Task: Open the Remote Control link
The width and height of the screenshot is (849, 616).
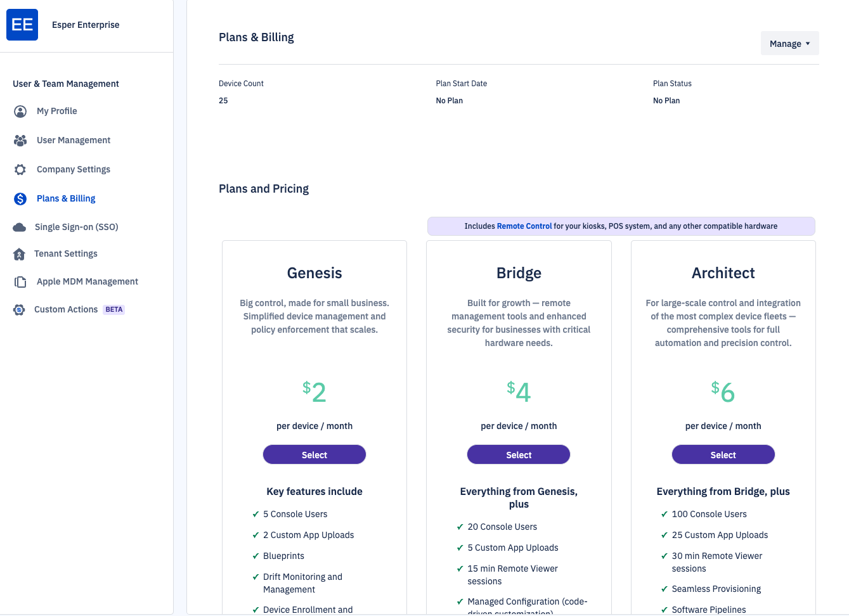Action: [x=524, y=226]
